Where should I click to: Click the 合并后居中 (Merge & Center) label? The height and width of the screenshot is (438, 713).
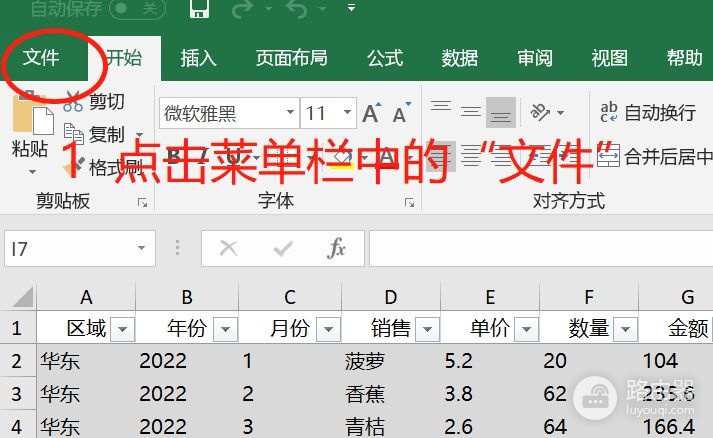pyautogui.click(x=668, y=156)
